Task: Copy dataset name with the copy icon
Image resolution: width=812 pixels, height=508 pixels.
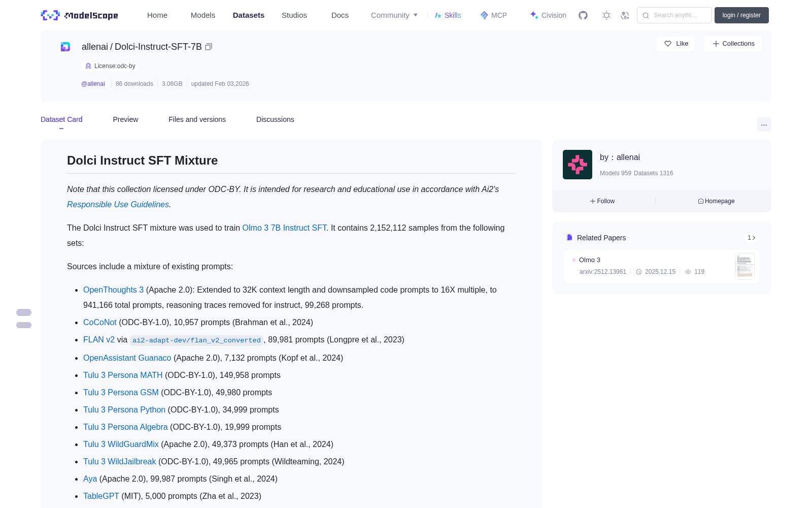Action: [209, 47]
